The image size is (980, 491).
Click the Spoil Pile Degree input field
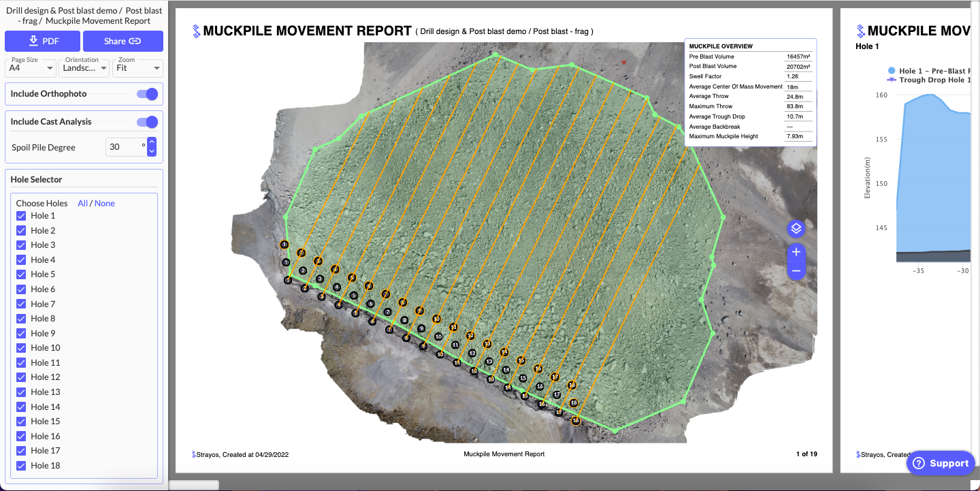coord(125,147)
